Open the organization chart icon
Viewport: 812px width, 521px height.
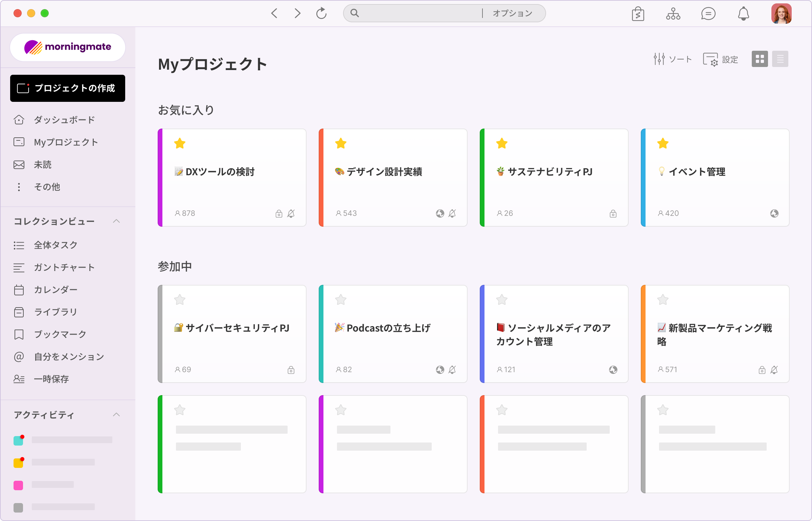[x=673, y=14]
